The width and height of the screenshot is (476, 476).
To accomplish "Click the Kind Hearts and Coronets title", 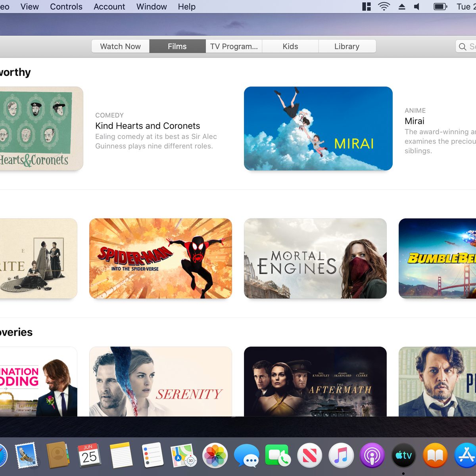I will (x=148, y=126).
